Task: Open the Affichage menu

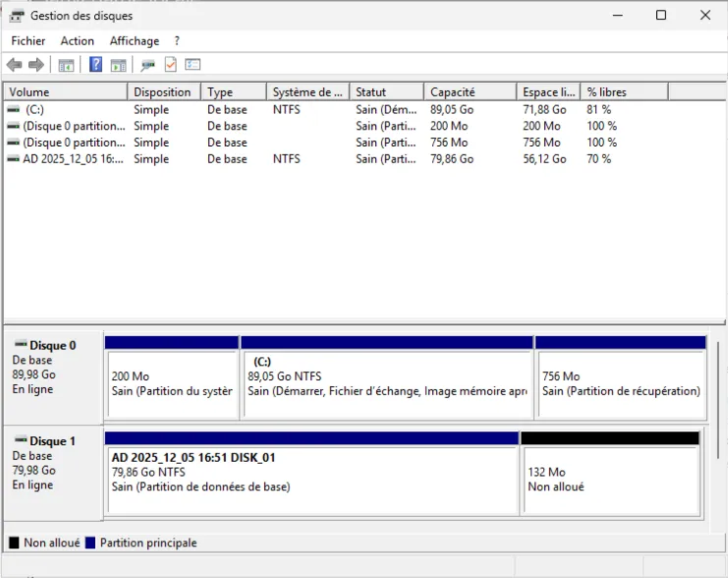Action: [x=135, y=41]
